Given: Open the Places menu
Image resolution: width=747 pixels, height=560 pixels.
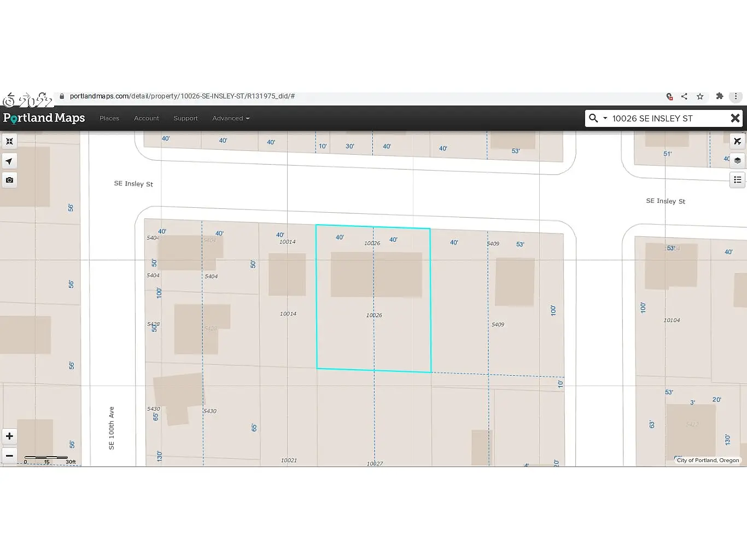Looking at the screenshot, I should pos(109,118).
